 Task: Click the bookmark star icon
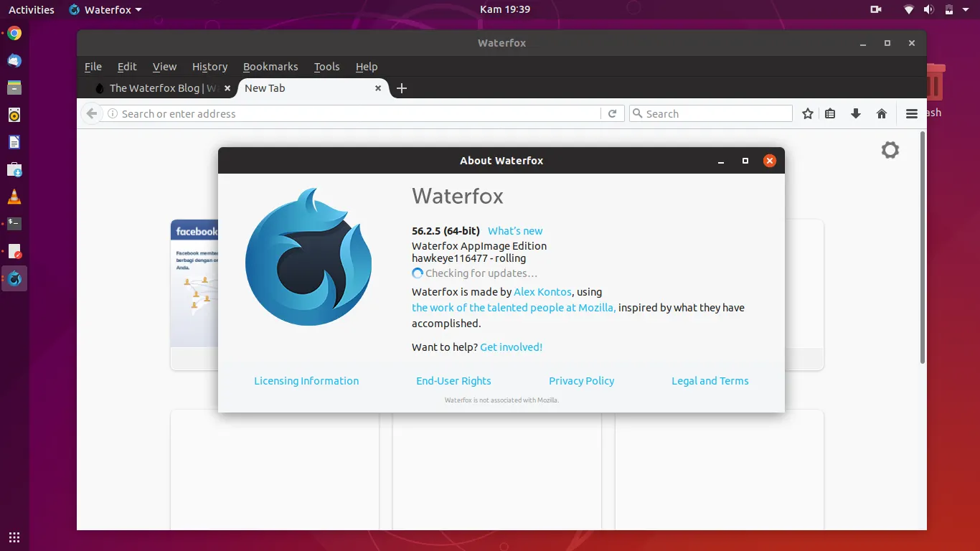click(808, 113)
